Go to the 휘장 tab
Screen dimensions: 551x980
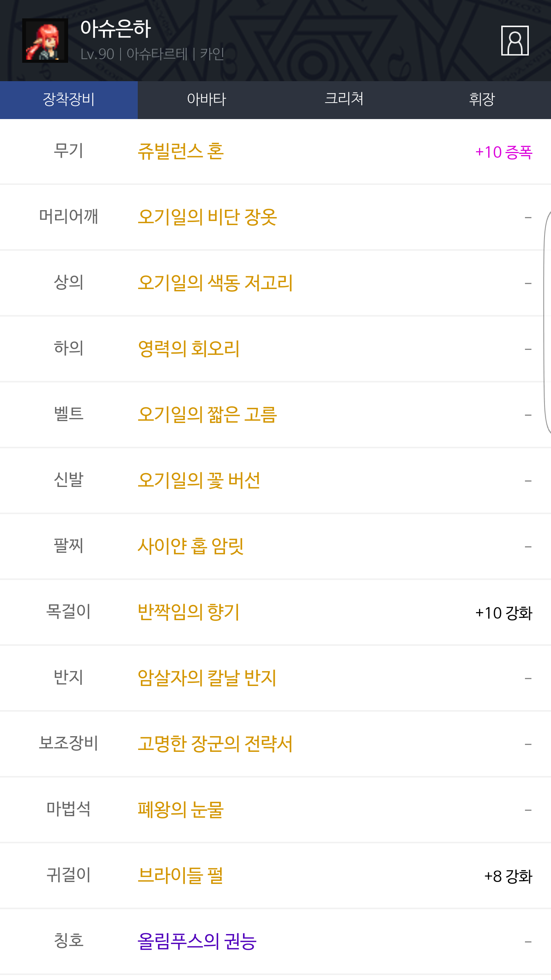(482, 100)
